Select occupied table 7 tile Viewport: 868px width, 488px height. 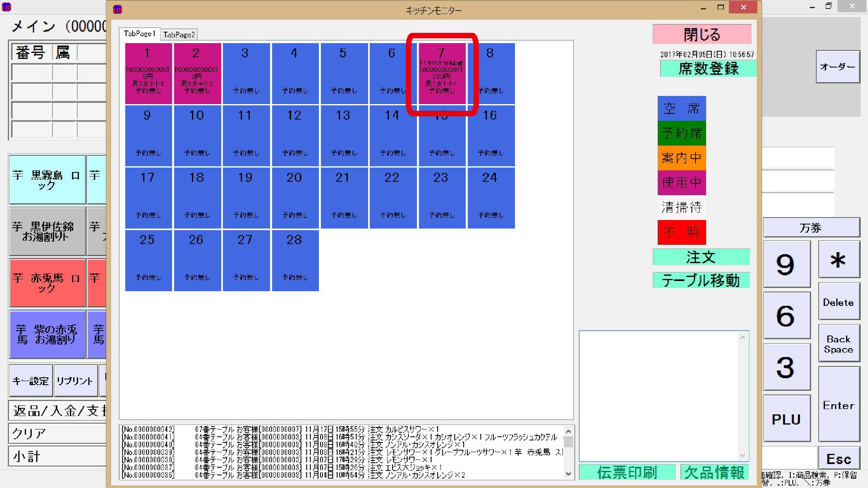coord(442,74)
